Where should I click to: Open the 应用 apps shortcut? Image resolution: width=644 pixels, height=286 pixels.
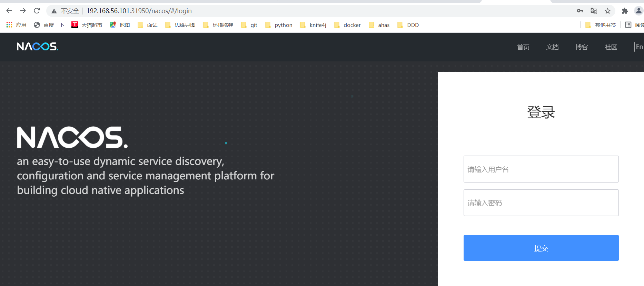pyautogui.click(x=17, y=25)
